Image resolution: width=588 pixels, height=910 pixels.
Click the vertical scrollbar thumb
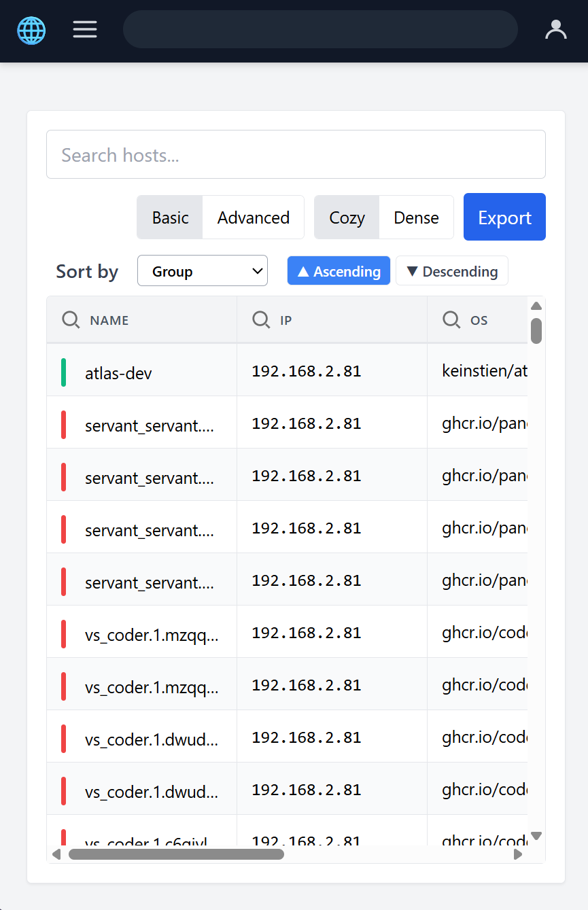536,330
